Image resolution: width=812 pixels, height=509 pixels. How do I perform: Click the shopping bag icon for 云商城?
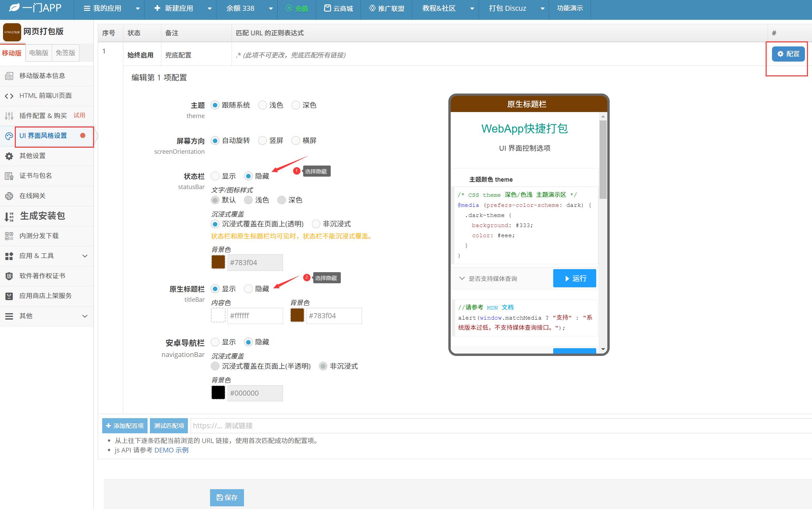point(327,8)
